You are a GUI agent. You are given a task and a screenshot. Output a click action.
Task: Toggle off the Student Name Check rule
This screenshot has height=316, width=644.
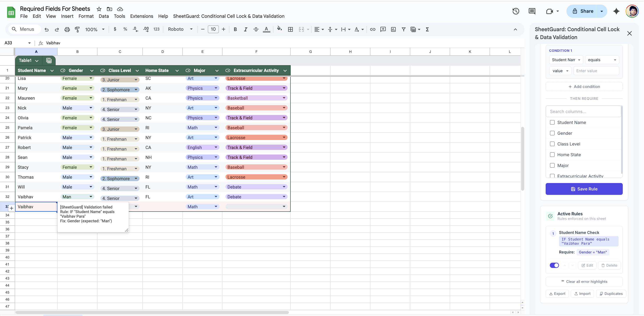554,265
